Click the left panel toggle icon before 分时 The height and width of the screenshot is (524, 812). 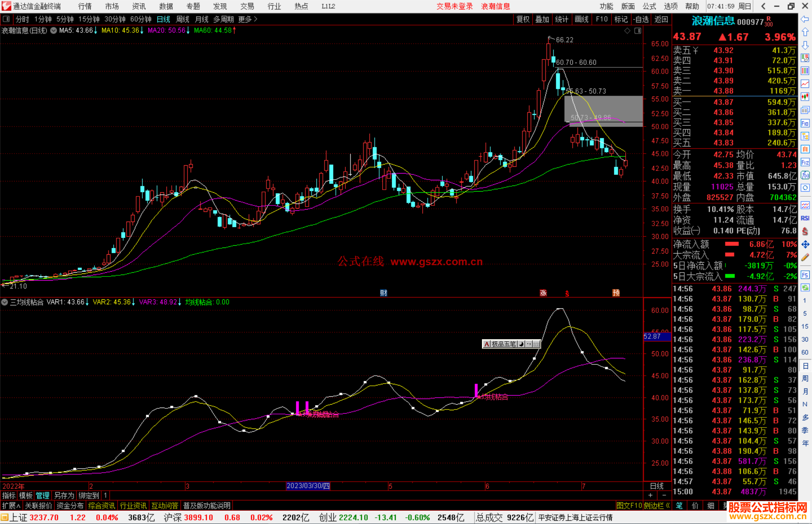point(6,19)
